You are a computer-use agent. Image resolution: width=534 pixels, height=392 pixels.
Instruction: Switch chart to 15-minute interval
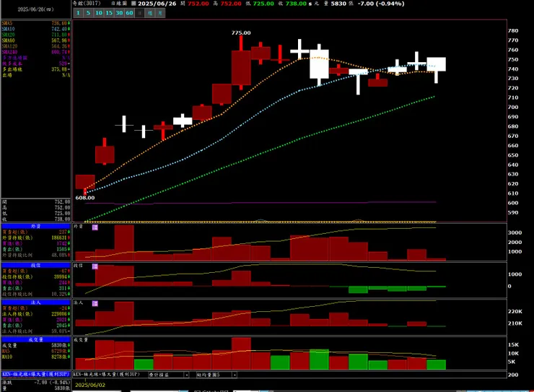click(109, 13)
